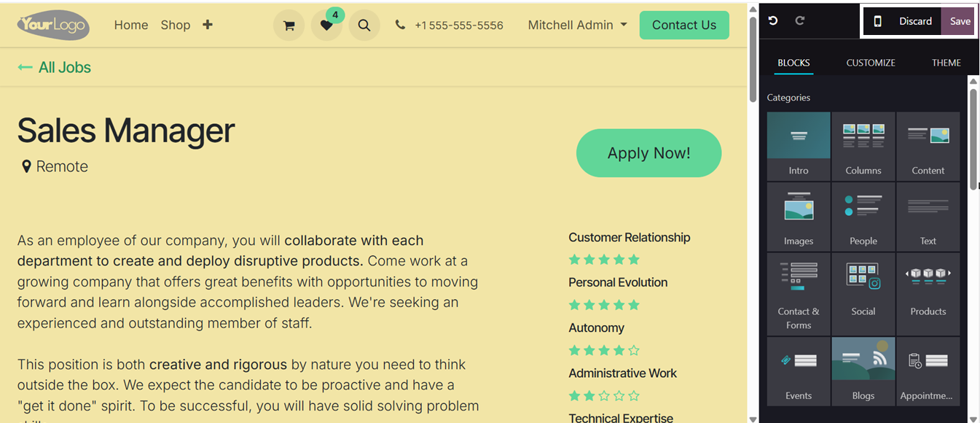The width and height of the screenshot is (980, 423).
Task: Click the YourLogo site logo
Action: [x=54, y=25]
